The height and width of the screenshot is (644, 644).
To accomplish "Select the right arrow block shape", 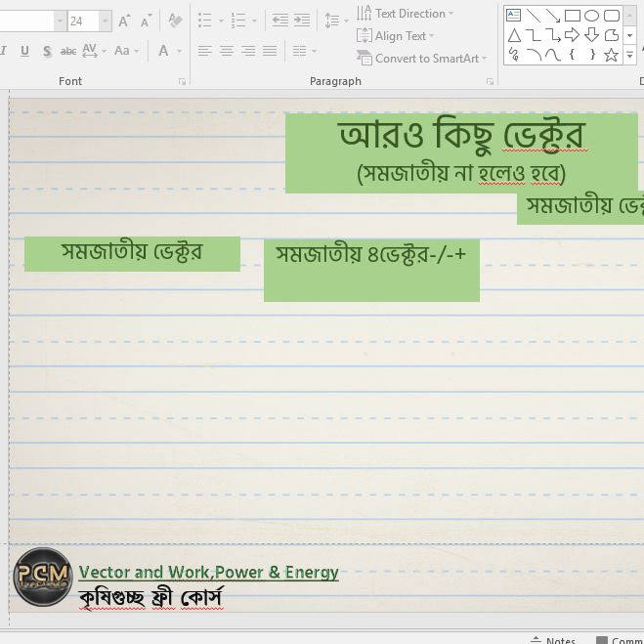I will [x=573, y=35].
